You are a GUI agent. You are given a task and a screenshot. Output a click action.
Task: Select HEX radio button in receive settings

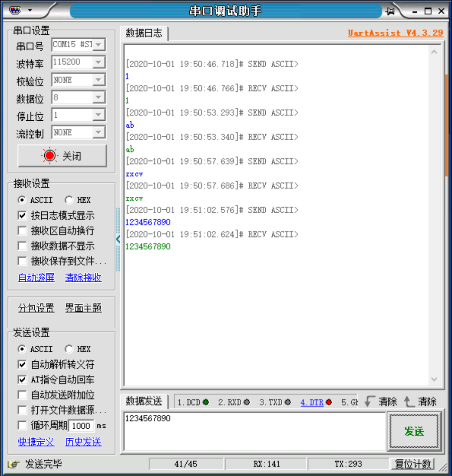(69, 200)
